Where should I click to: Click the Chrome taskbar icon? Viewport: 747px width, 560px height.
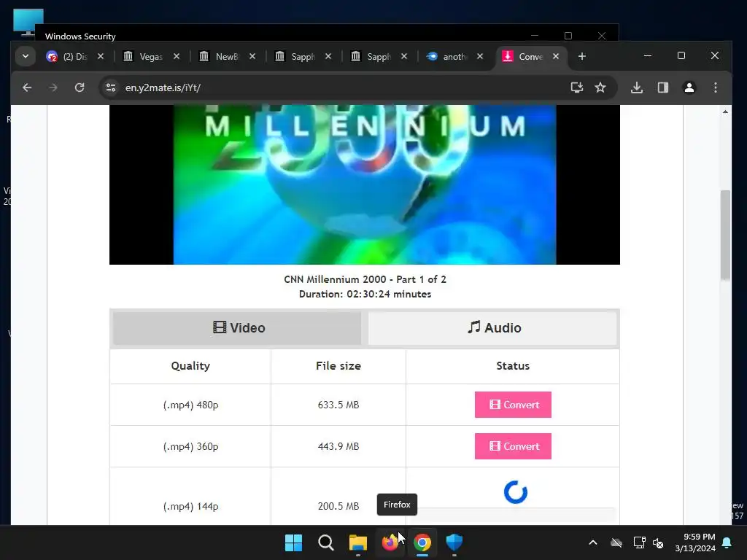tap(422, 542)
